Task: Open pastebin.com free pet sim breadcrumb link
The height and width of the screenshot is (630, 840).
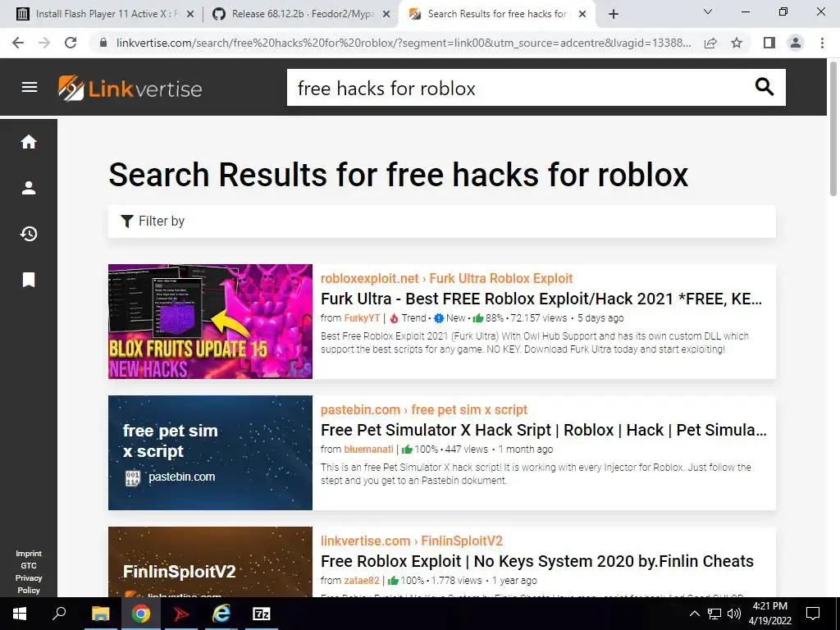Action: [424, 410]
